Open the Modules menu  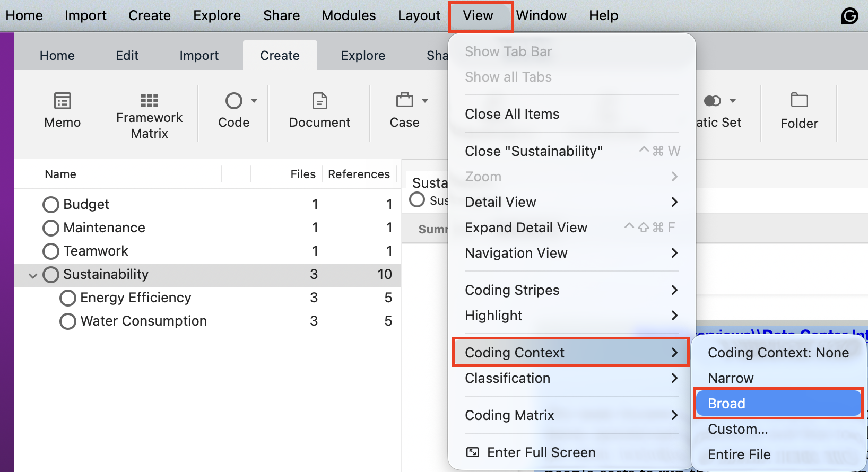coord(349,16)
